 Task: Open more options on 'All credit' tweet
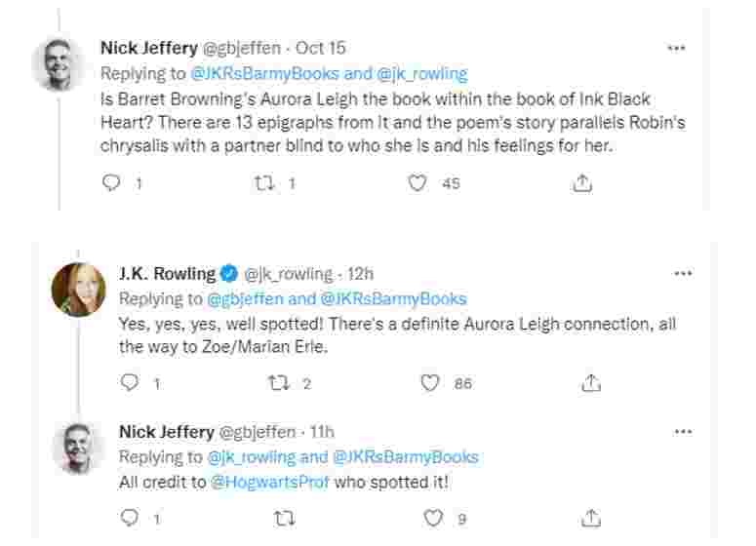click(x=683, y=430)
